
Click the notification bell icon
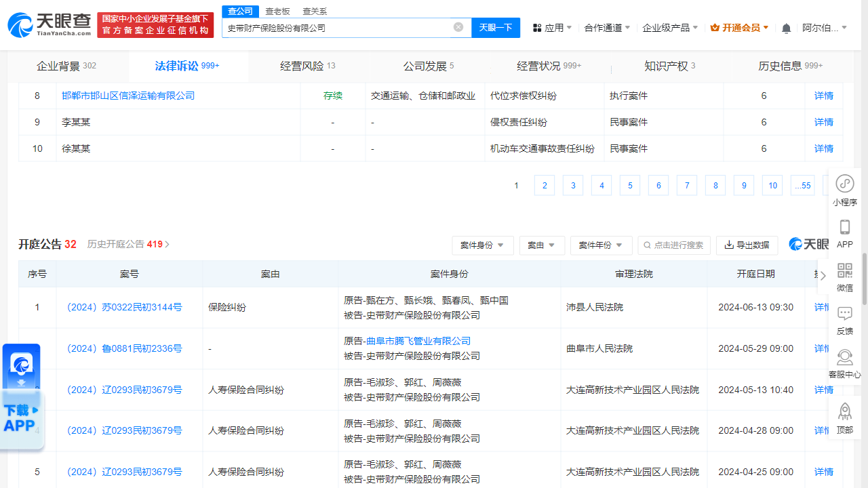point(786,28)
